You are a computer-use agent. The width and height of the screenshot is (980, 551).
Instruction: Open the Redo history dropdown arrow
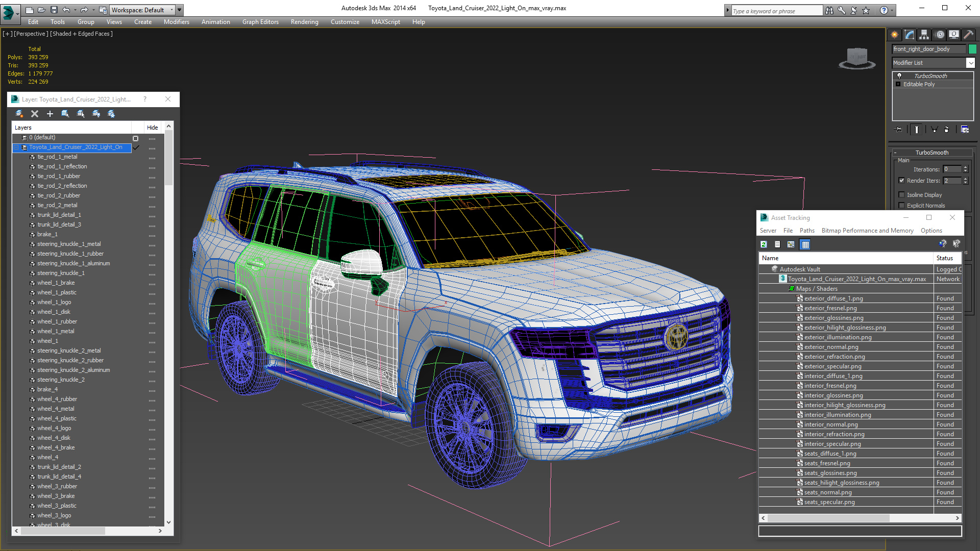(x=93, y=10)
